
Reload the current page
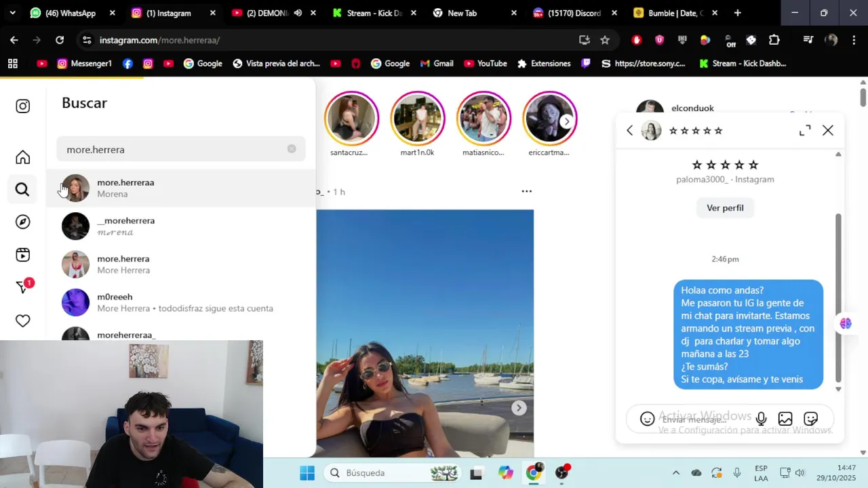click(60, 40)
